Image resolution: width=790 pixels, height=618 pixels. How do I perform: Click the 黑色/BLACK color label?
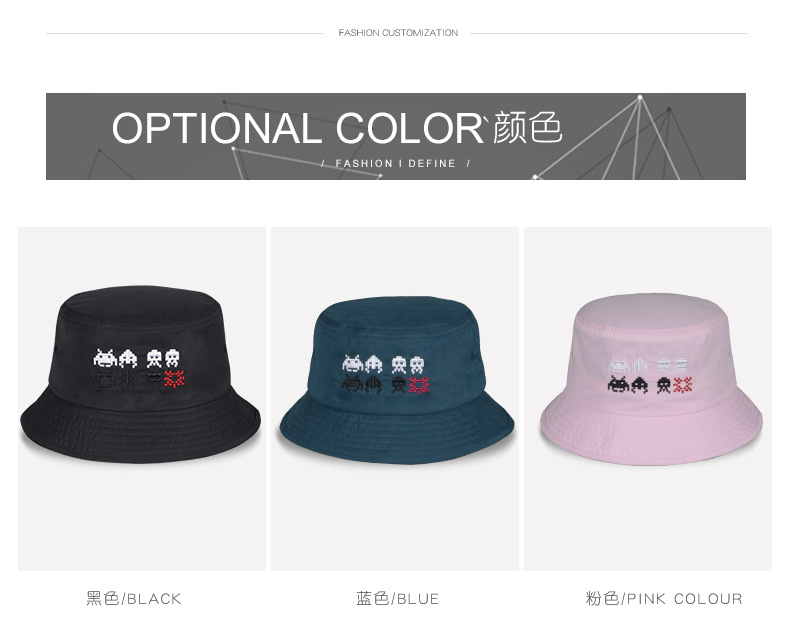pos(134,598)
